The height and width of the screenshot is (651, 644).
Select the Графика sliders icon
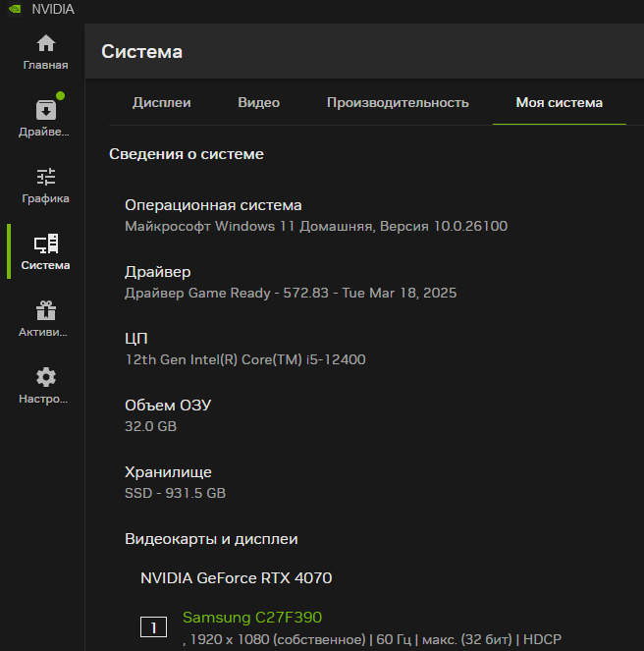46,177
